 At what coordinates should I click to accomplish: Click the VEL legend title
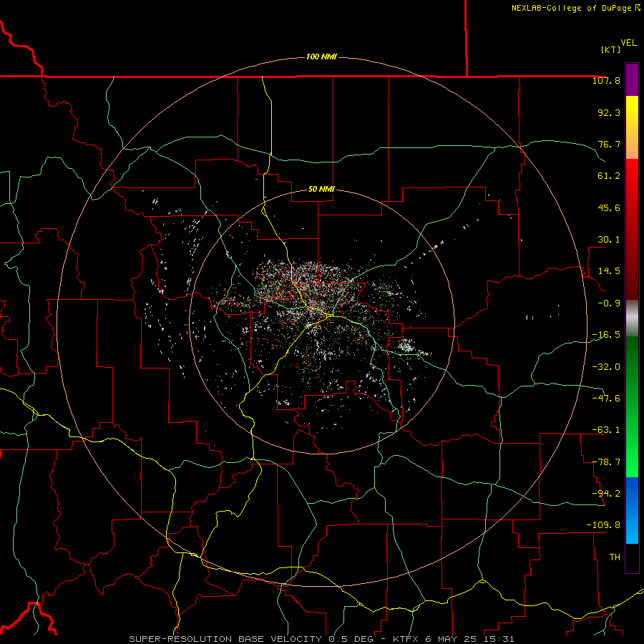[629, 43]
